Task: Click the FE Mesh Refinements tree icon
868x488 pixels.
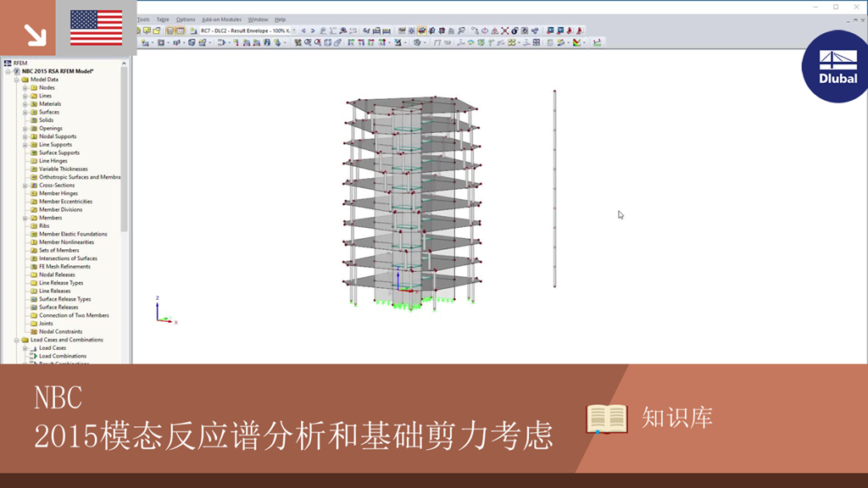Action: [34, 267]
